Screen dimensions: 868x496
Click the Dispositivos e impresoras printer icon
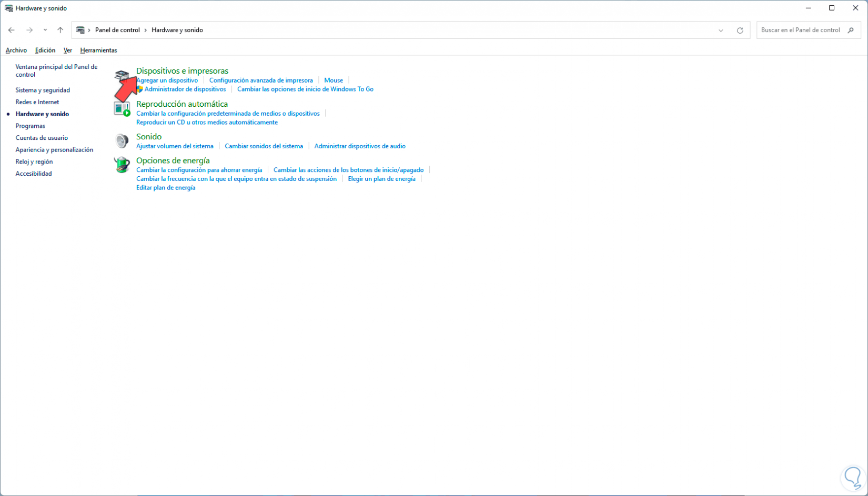coord(122,77)
